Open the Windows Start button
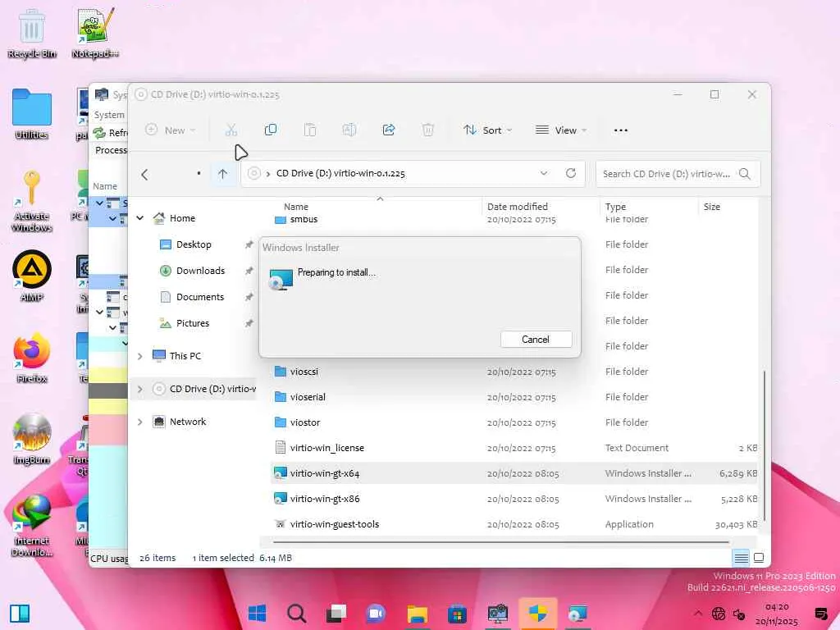The image size is (840, 630). pyautogui.click(x=257, y=614)
